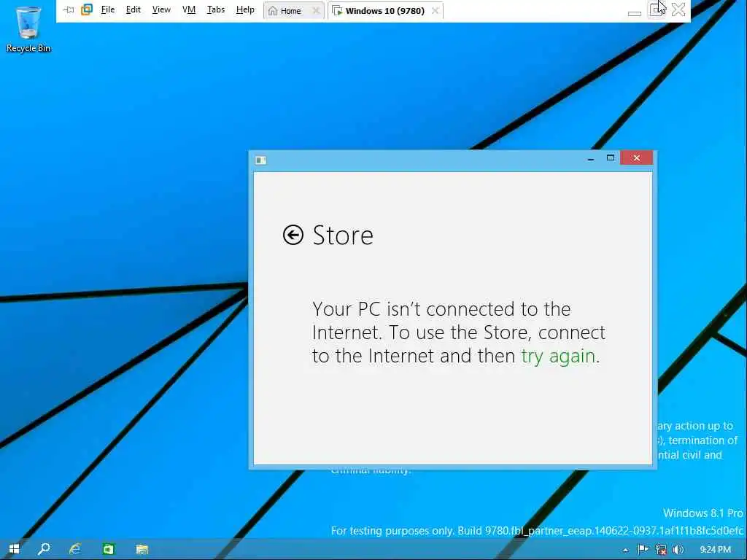Open File Explorer from taskbar
The height and width of the screenshot is (560, 747).
142,549
